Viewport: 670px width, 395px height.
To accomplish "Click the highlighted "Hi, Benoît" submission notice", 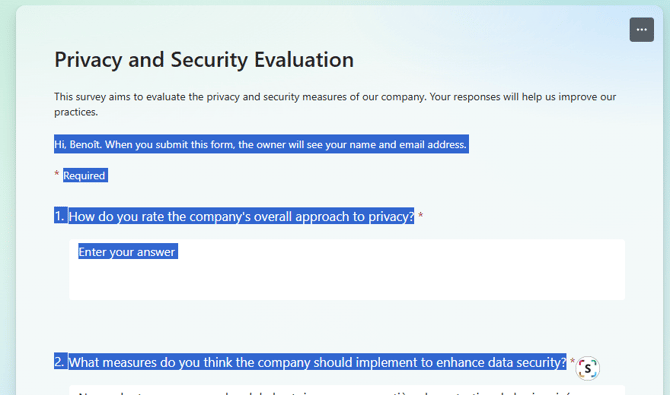I will point(261,144).
